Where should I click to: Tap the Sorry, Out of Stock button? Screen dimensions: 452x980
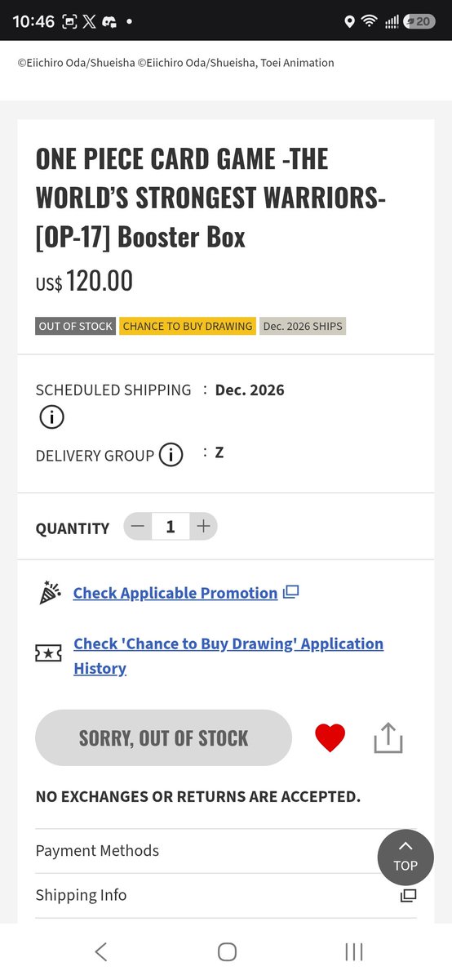(163, 738)
